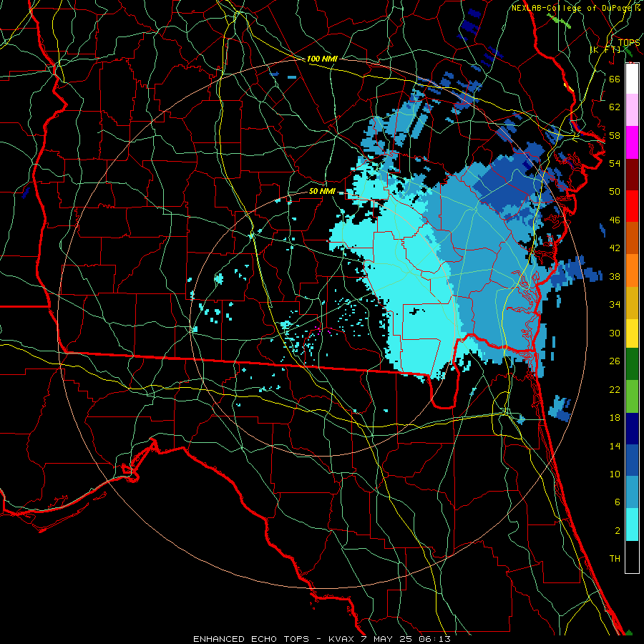Click the '6' legend value
The height and width of the screenshot is (644, 644).
pyautogui.click(x=618, y=502)
